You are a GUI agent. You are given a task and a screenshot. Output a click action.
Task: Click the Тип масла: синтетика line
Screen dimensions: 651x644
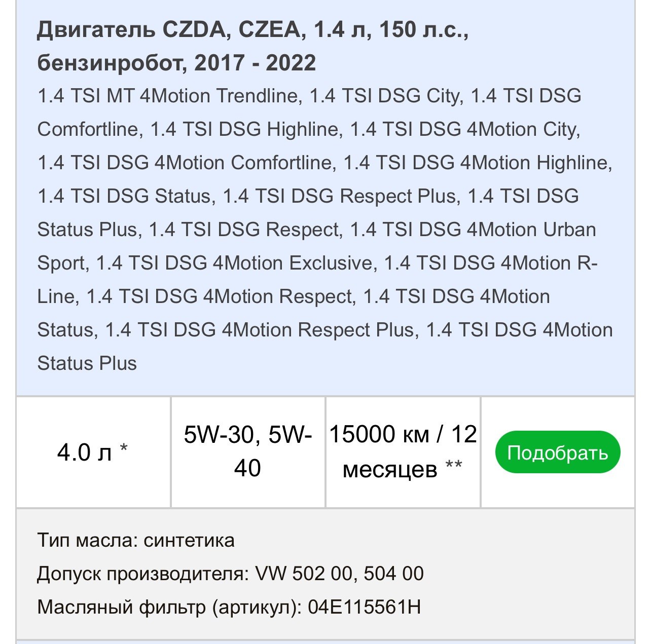click(x=135, y=540)
